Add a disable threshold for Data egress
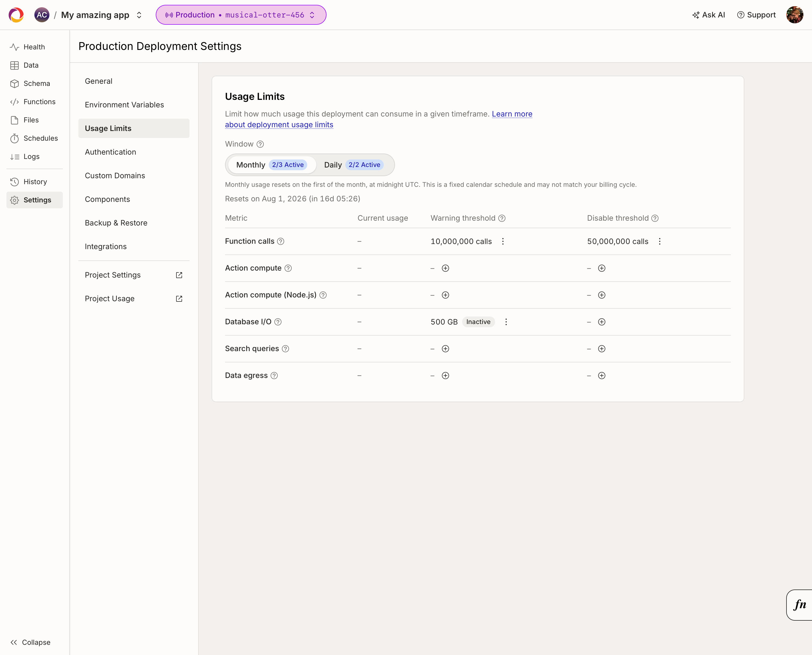 click(x=601, y=376)
